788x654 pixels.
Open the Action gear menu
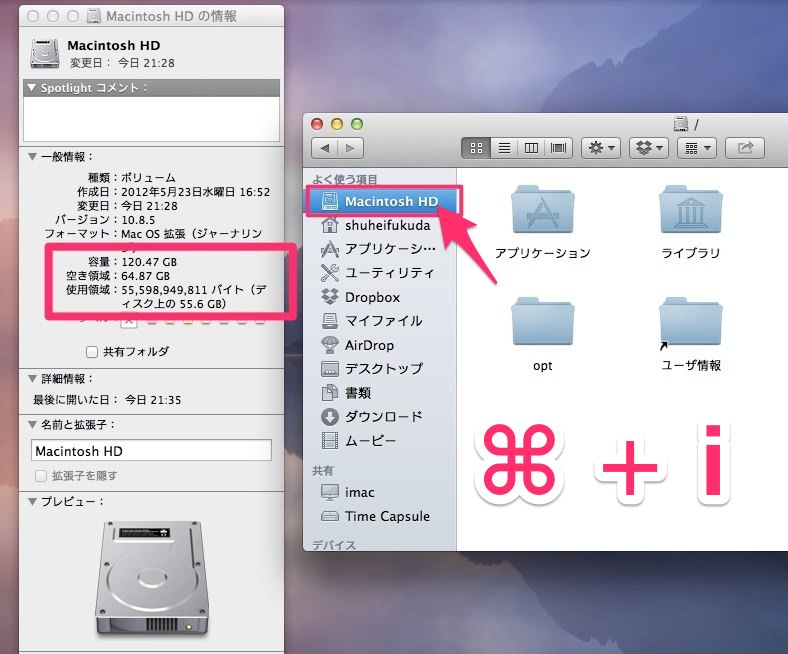pyautogui.click(x=601, y=148)
